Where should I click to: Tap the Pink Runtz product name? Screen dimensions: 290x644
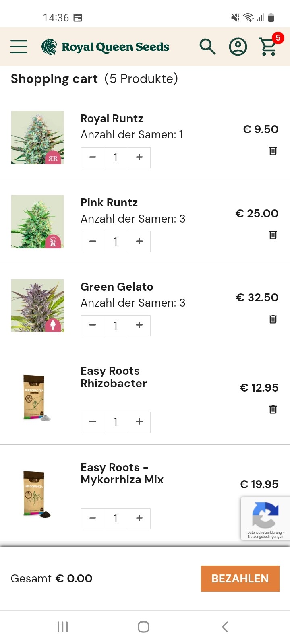tap(109, 203)
